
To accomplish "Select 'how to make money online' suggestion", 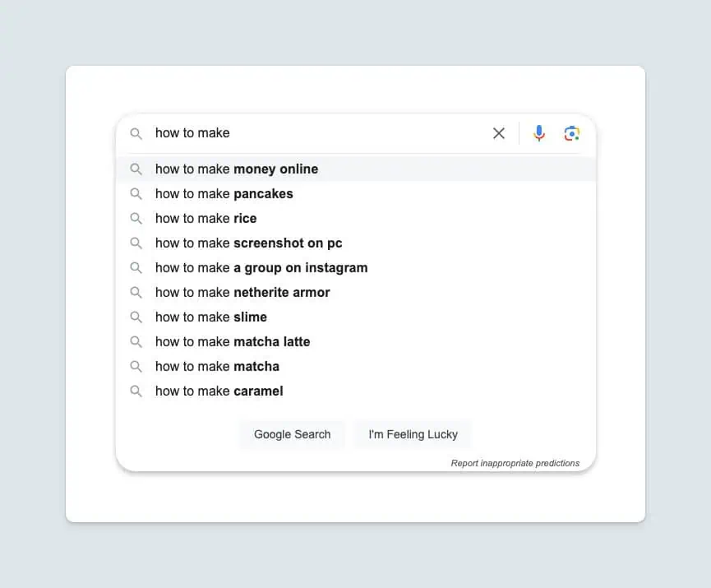I will (x=237, y=169).
